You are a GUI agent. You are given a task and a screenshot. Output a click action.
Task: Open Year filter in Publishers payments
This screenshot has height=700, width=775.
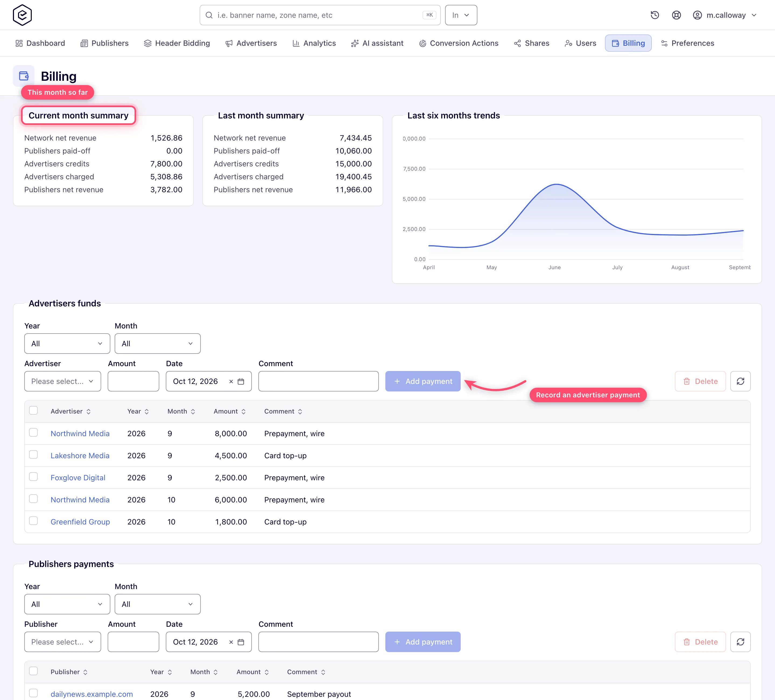coord(67,604)
